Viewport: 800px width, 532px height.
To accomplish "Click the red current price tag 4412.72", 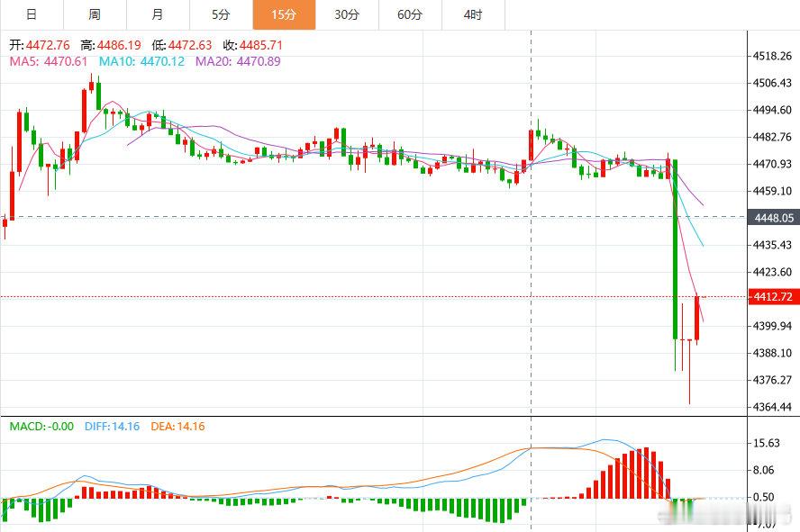I will [774, 296].
